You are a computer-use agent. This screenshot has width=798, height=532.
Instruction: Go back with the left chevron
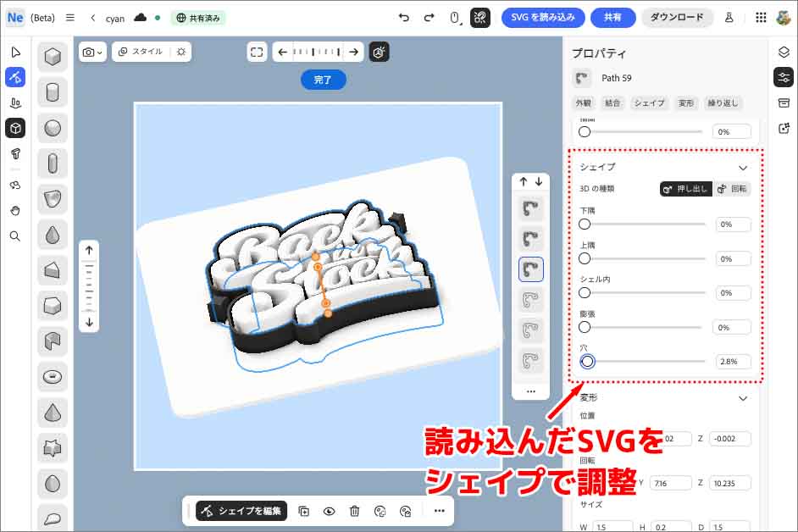coord(92,18)
